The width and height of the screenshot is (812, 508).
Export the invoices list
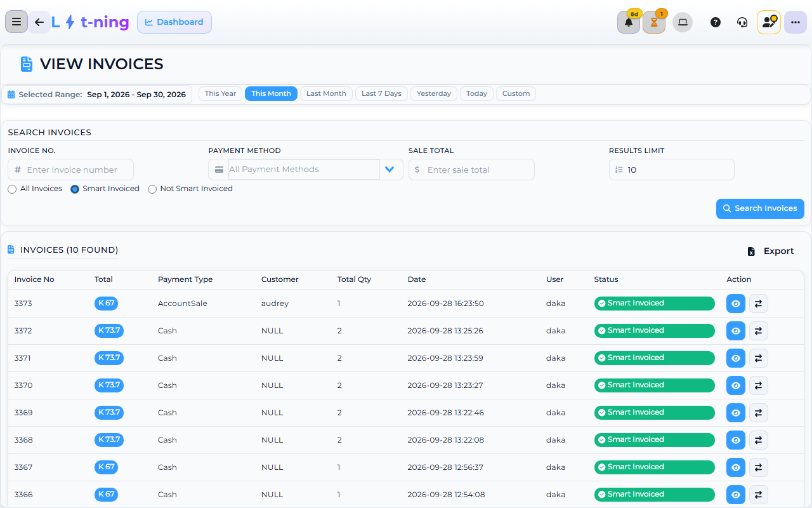point(771,251)
